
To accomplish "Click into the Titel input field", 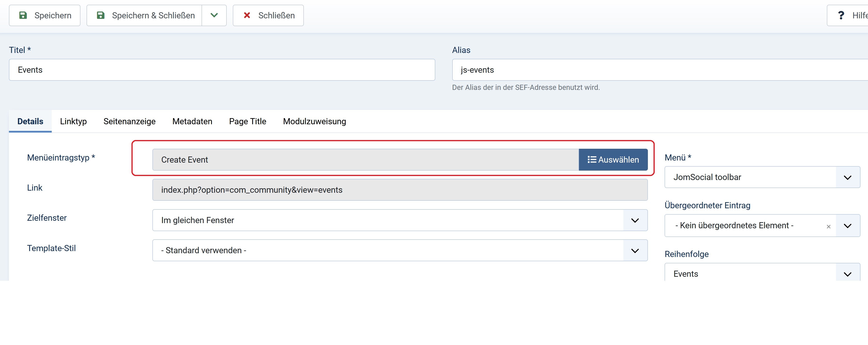I will pos(222,70).
